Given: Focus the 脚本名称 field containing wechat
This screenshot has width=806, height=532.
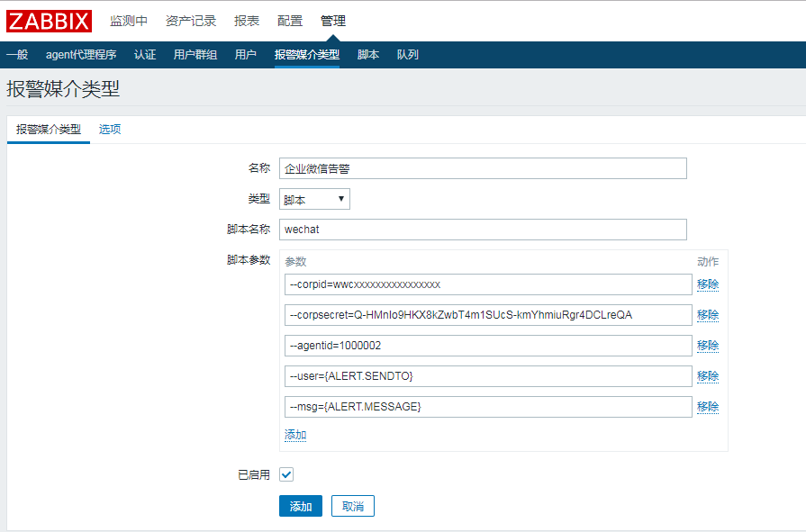Looking at the screenshot, I should pos(483,230).
